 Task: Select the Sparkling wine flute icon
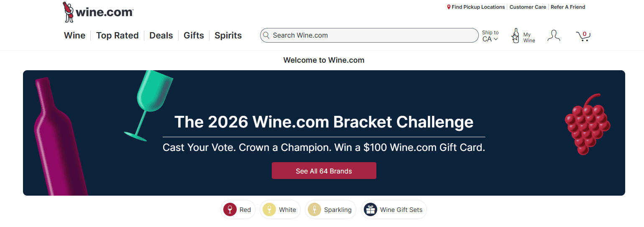click(x=314, y=209)
